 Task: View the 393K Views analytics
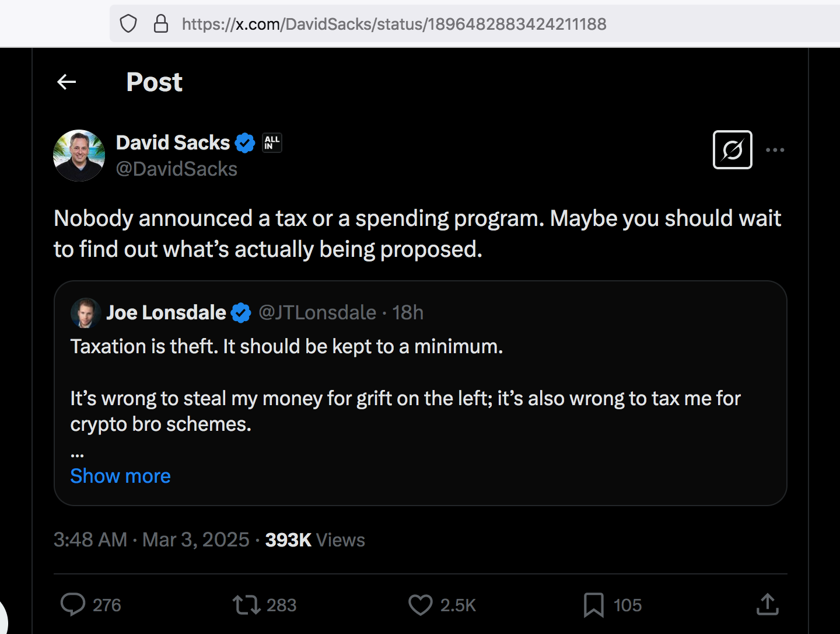tap(315, 540)
